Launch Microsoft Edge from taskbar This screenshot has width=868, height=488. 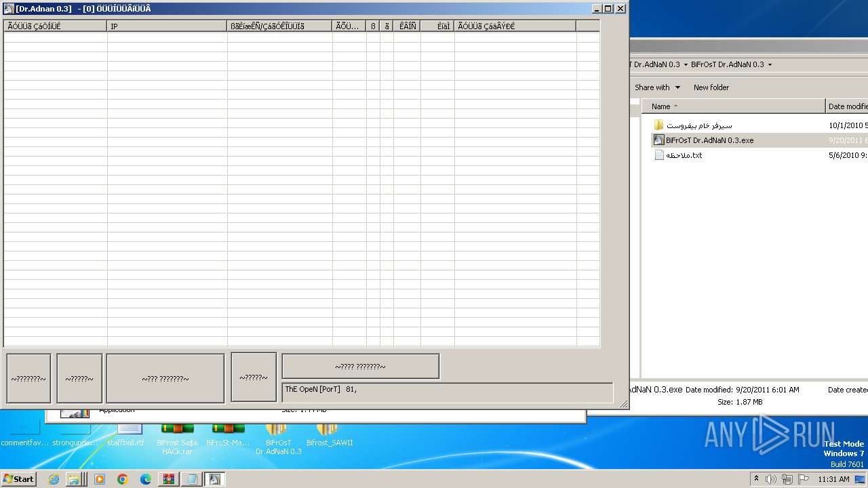pyautogui.click(x=146, y=479)
